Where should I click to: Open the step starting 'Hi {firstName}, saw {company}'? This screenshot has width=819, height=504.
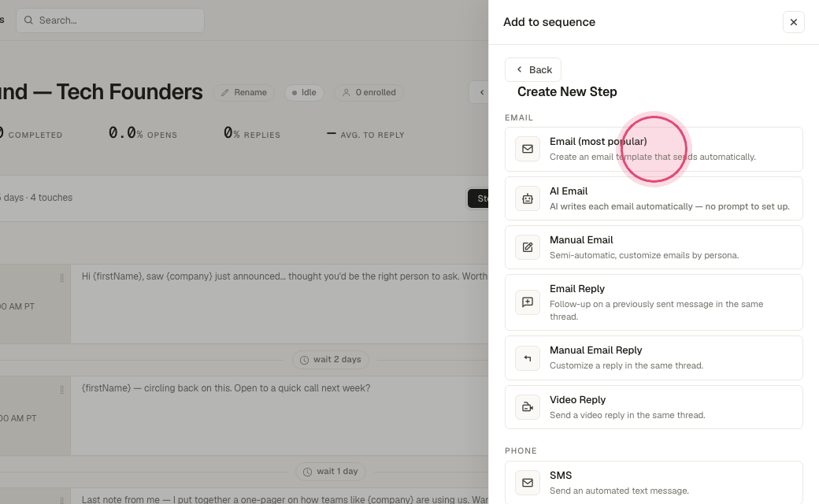[x=280, y=304]
